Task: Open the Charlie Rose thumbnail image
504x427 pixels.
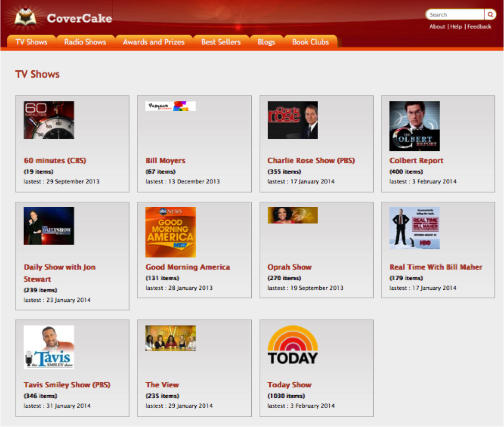Action: coord(292,120)
